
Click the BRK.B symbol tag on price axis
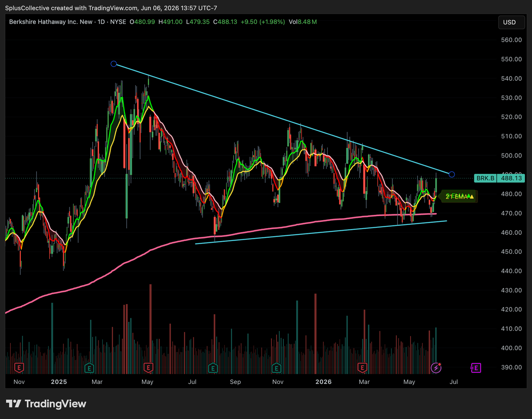tap(485, 178)
